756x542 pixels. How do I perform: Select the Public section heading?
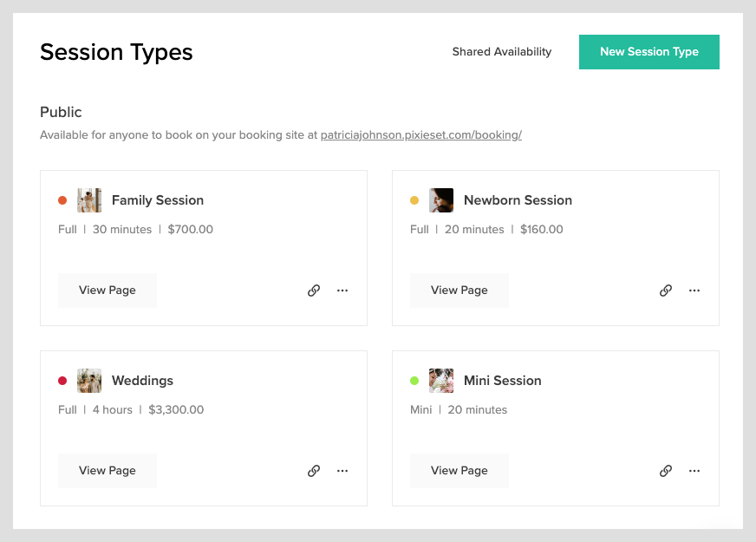(61, 112)
